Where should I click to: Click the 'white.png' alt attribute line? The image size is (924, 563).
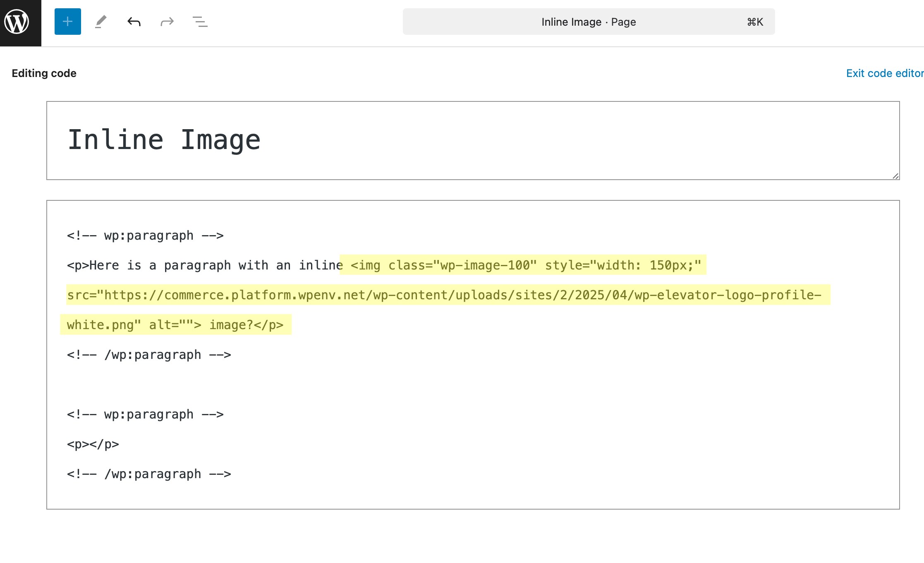175,325
